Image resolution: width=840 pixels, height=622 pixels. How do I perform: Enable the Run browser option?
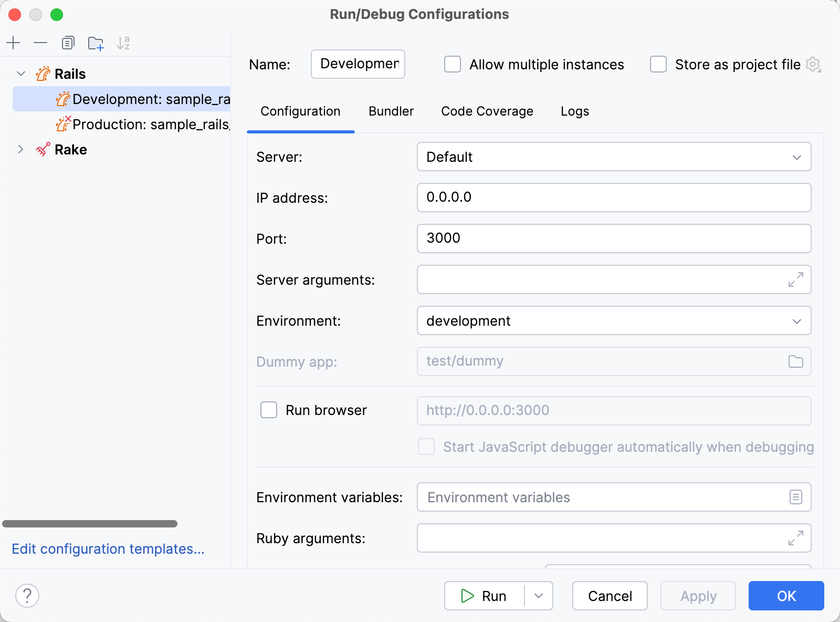pyautogui.click(x=268, y=410)
